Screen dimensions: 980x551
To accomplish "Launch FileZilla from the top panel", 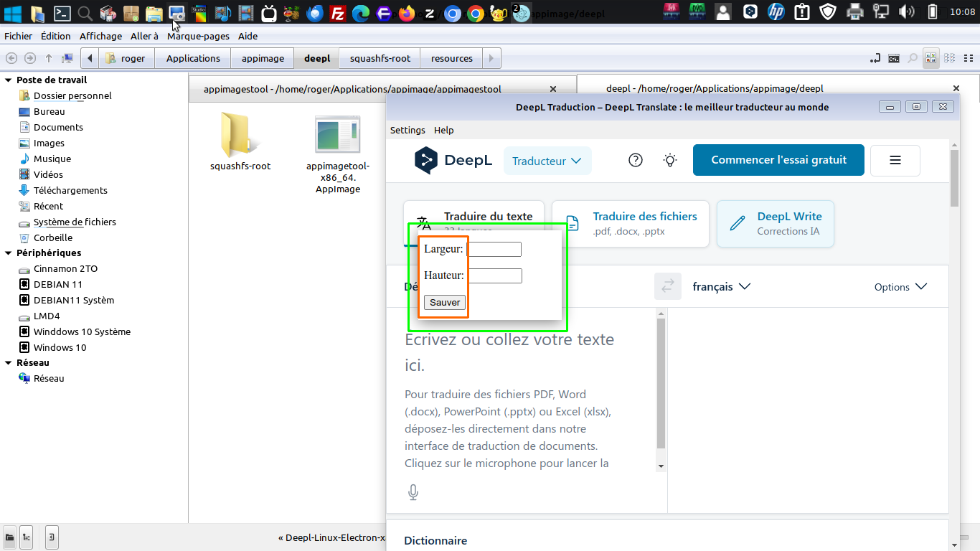I will pyautogui.click(x=338, y=12).
